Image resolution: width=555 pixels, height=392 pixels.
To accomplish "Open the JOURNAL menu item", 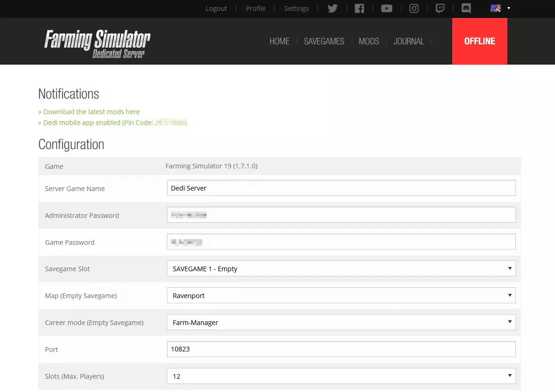I will [x=409, y=41].
